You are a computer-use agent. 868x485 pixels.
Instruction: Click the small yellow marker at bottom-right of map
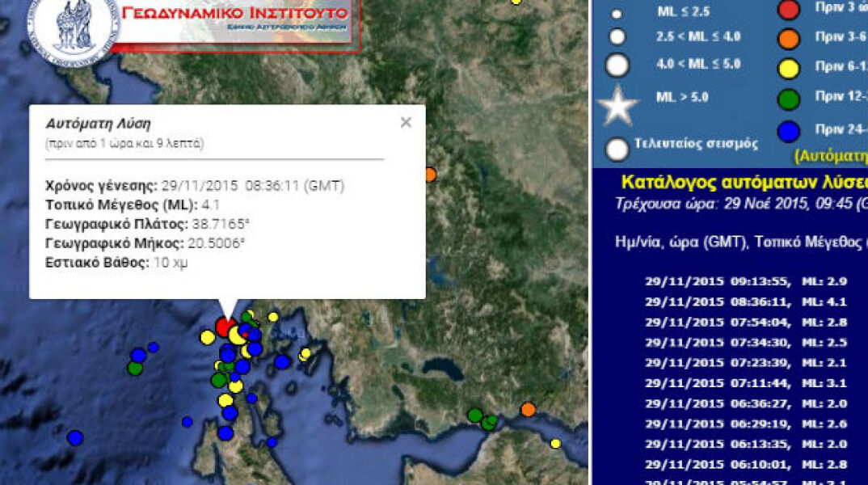pos(555,443)
